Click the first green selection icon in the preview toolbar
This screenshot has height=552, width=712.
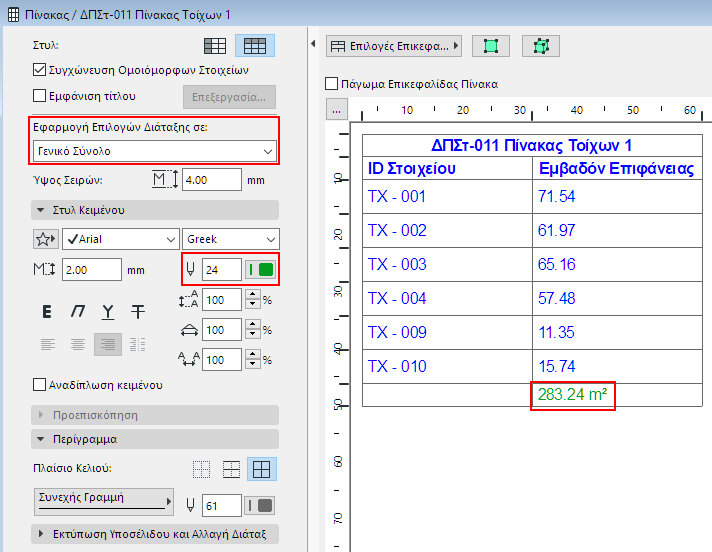491,46
